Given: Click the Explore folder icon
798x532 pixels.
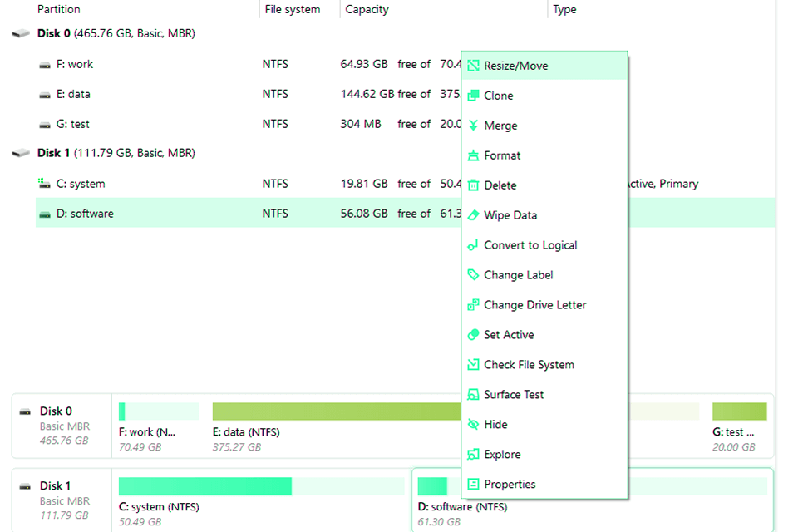Looking at the screenshot, I should click(x=475, y=454).
